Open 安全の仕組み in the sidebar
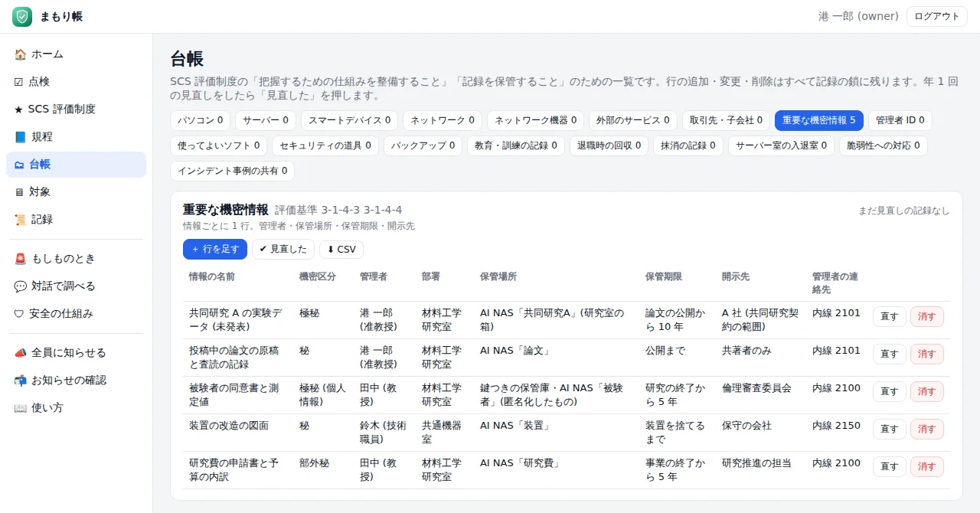The width and height of the screenshot is (980, 513). point(76,314)
